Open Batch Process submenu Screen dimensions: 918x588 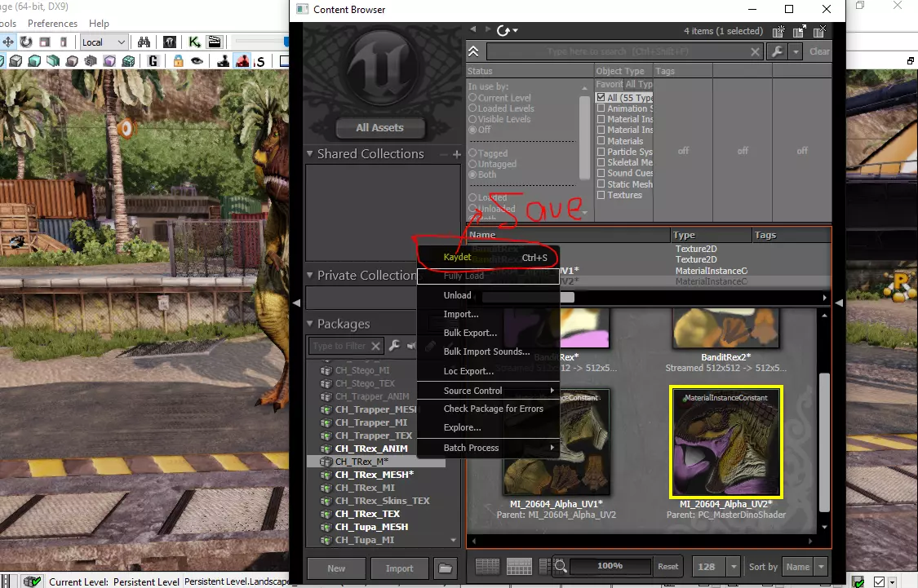488,448
